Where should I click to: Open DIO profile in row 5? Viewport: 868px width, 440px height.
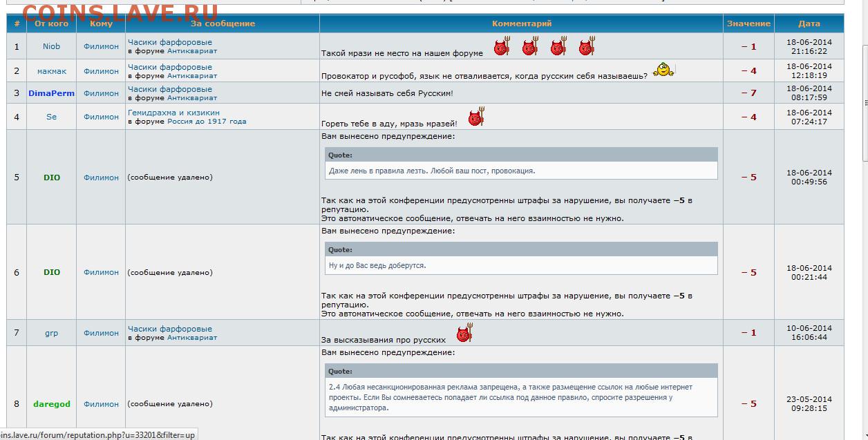coord(52,178)
